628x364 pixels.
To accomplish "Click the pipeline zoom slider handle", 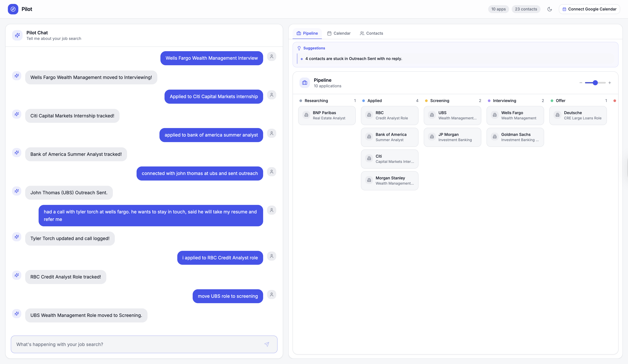I will coord(595,83).
